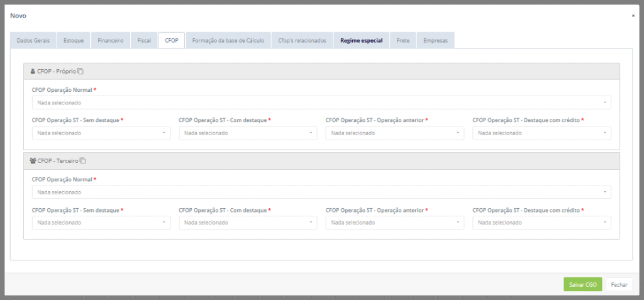644x300 pixels.
Task: Click the Salvar CGO button
Action: click(582, 284)
